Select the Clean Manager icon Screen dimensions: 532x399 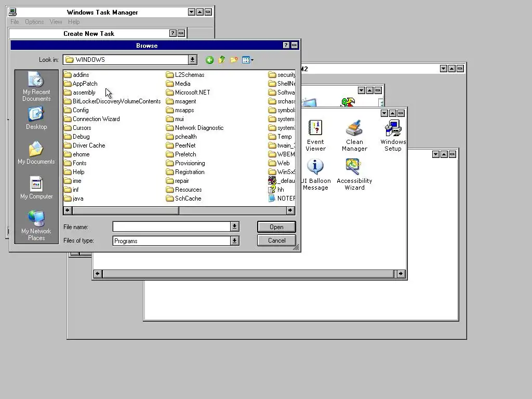(354, 136)
